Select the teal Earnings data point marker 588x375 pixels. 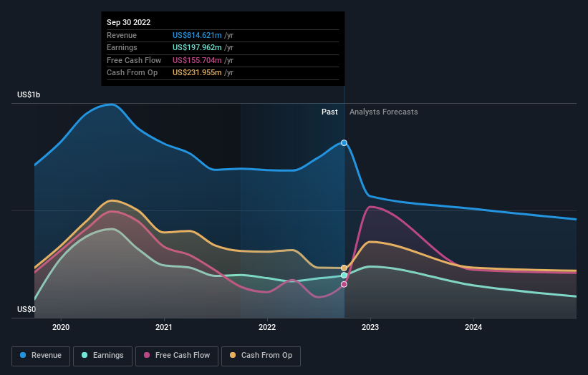pos(344,276)
